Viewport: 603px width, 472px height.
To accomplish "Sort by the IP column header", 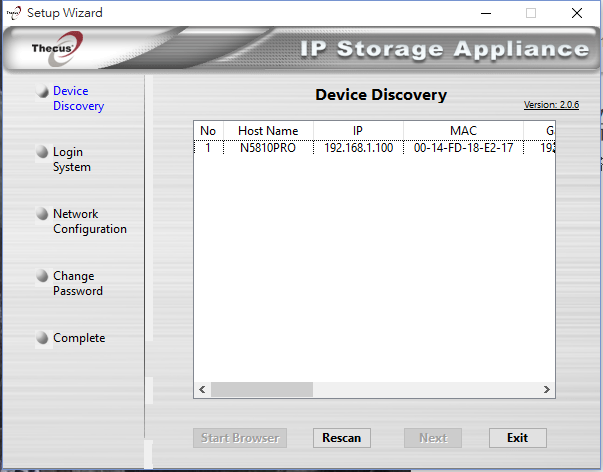I will 358,131.
